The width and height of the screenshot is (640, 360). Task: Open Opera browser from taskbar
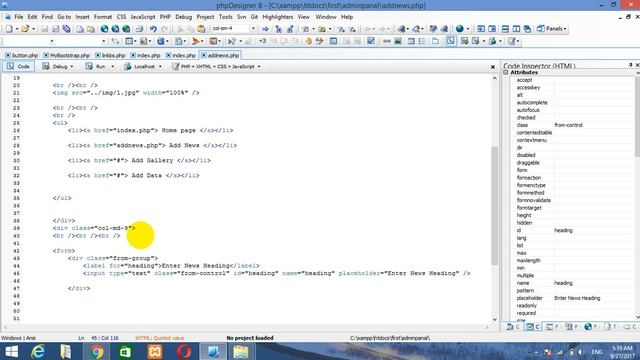click(x=184, y=351)
